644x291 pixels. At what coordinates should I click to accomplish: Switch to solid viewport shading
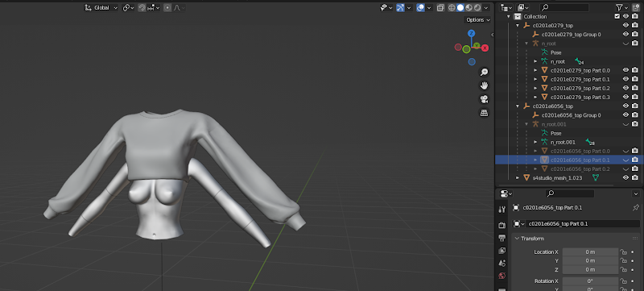click(x=460, y=7)
